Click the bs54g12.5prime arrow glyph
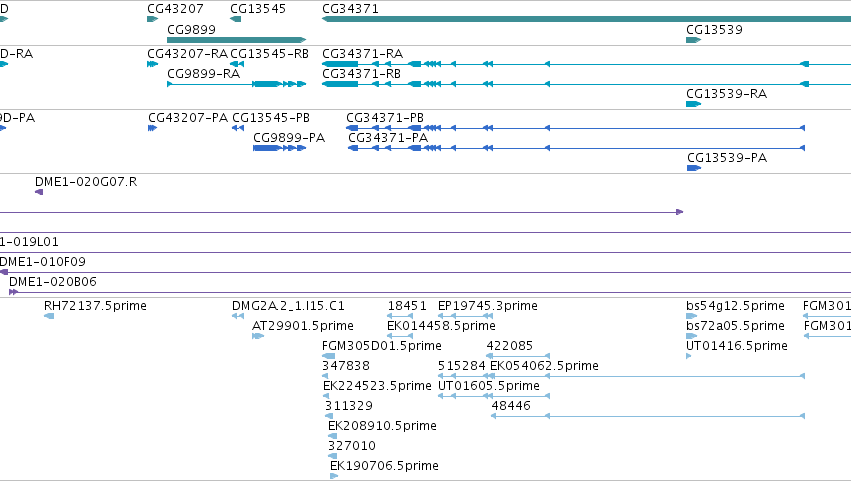The image size is (851, 481). (x=691, y=316)
